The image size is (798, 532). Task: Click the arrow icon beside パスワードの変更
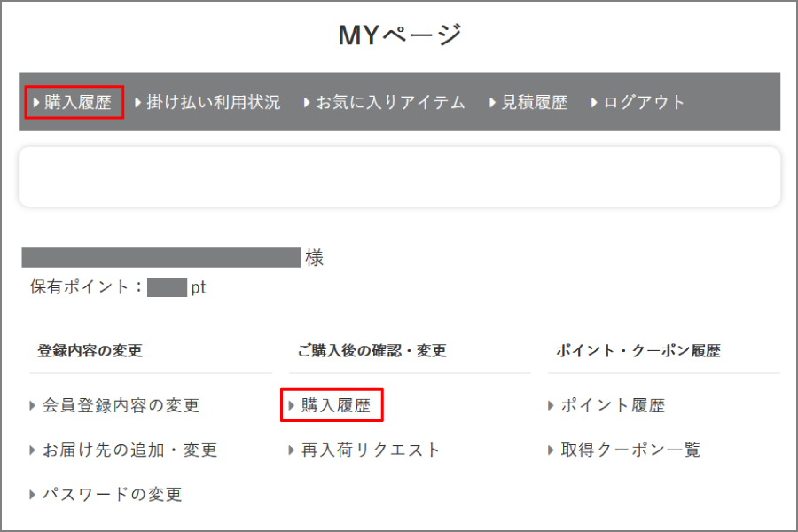[x=33, y=495]
